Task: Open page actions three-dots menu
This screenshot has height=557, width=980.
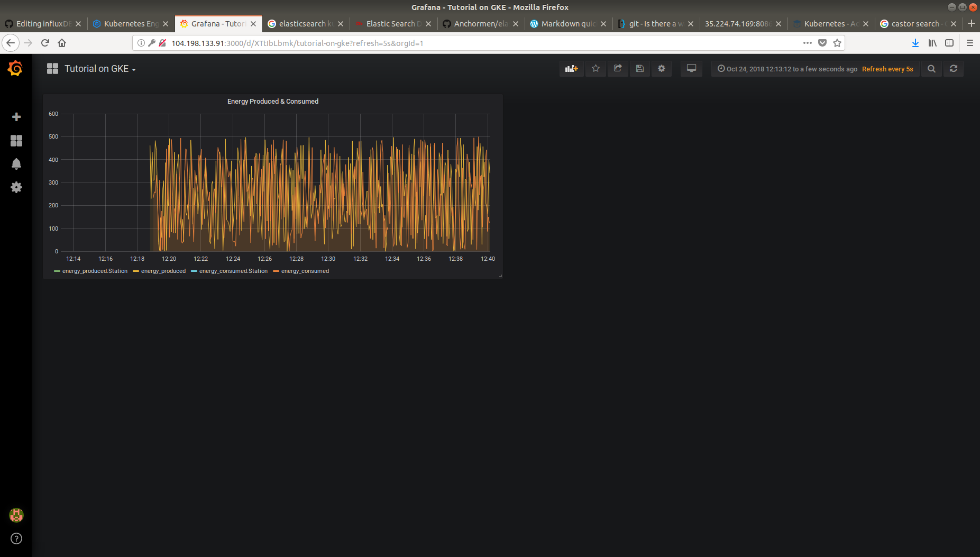Action: click(x=807, y=43)
